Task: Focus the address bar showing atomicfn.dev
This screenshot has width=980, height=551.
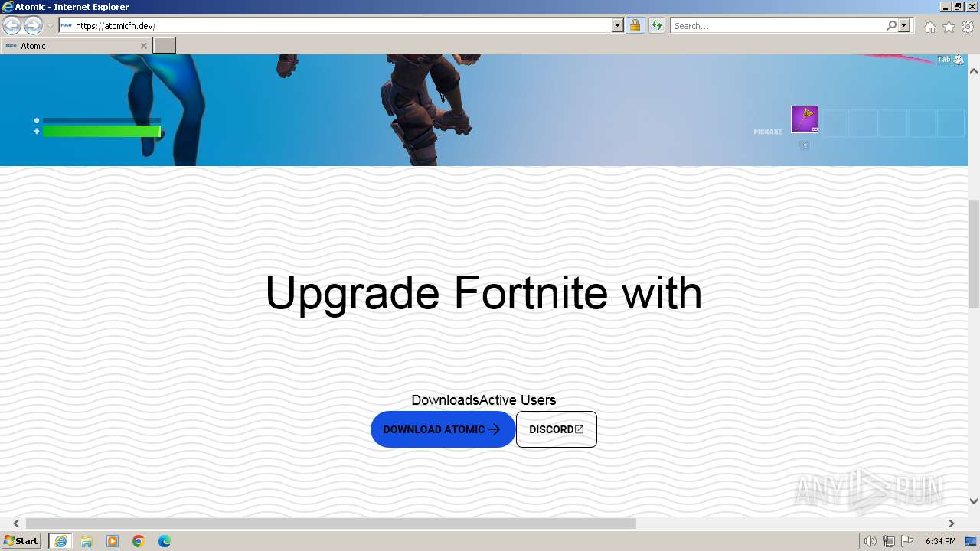Action: [342, 26]
